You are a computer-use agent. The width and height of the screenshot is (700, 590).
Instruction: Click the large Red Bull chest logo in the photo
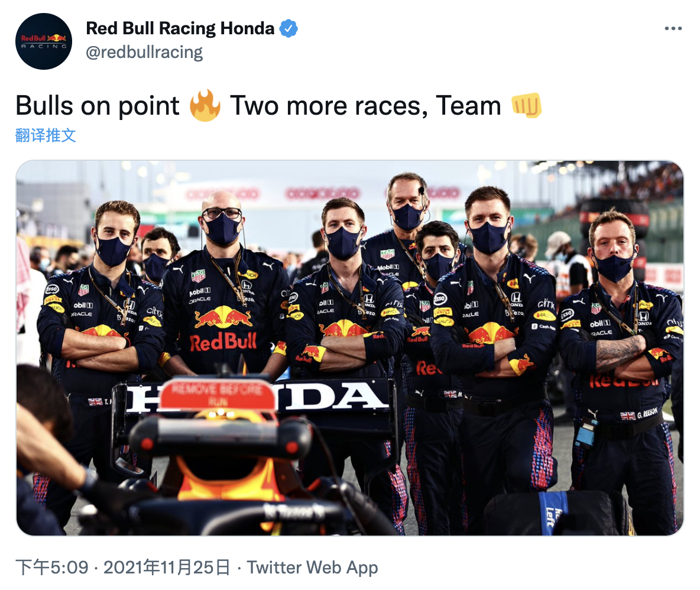(223, 330)
